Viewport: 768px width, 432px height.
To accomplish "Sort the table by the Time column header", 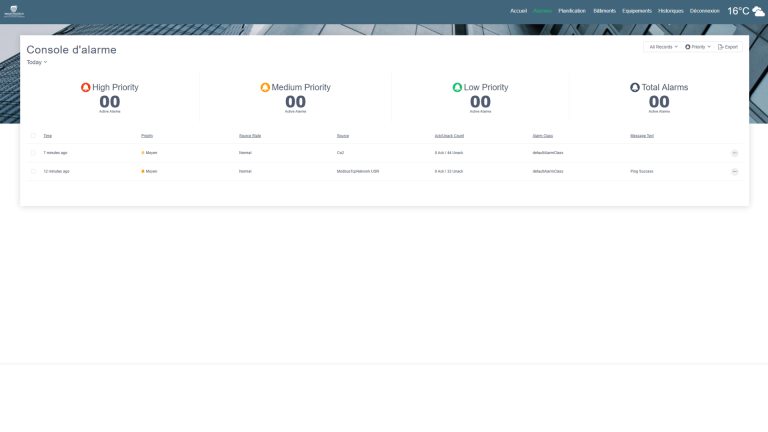I will pyautogui.click(x=48, y=136).
